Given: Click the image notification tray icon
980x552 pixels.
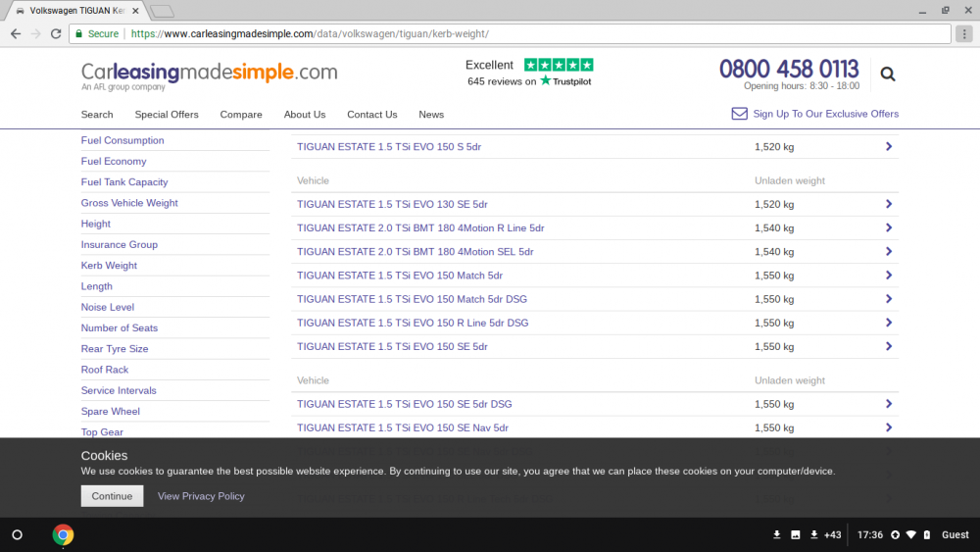Looking at the screenshot, I should coord(796,534).
